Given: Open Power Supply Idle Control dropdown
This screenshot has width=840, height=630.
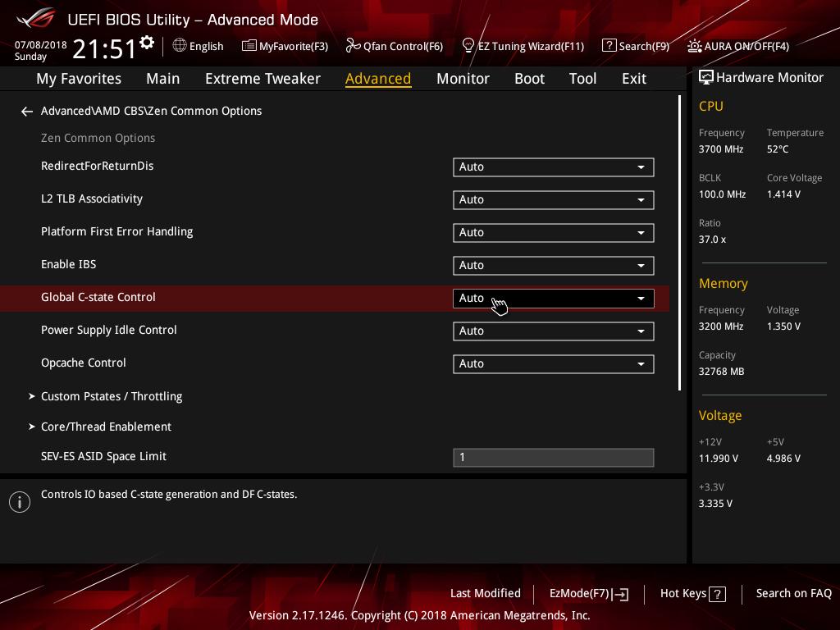Looking at the screenshot, I should pyautogui.click(x=554, y=331).
